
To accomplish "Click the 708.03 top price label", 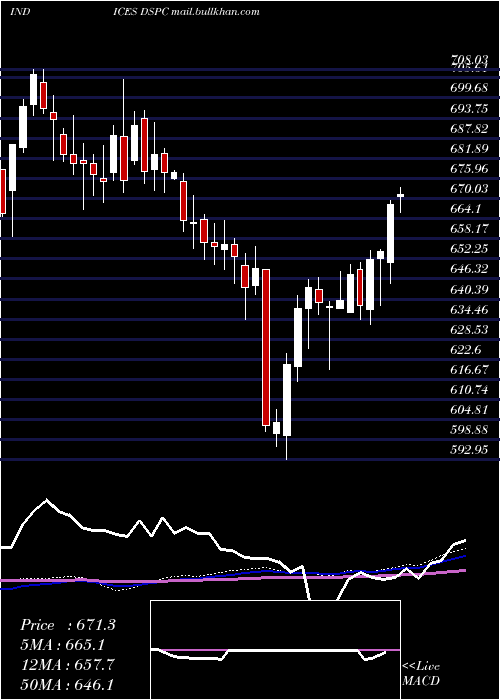I will click(x=469, y=60).
